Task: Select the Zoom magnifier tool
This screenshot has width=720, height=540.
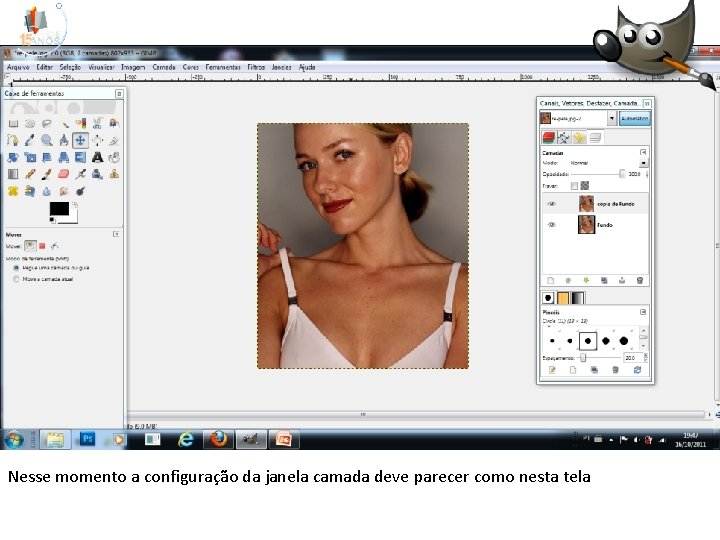Action: [x=46, y=140]
